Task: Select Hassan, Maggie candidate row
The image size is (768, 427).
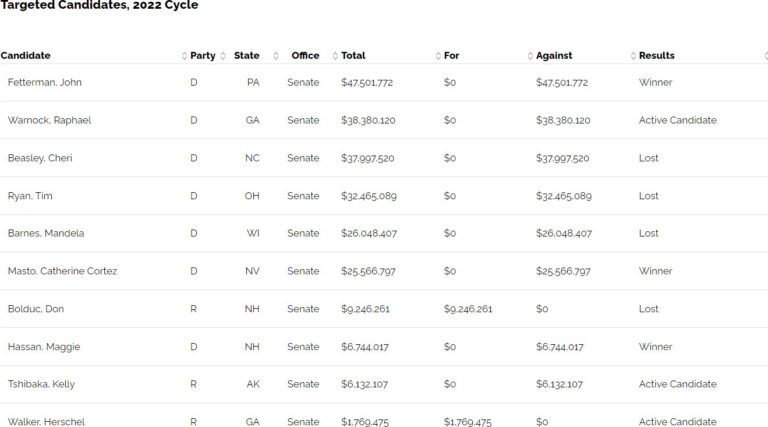Action: coord(384,346)
